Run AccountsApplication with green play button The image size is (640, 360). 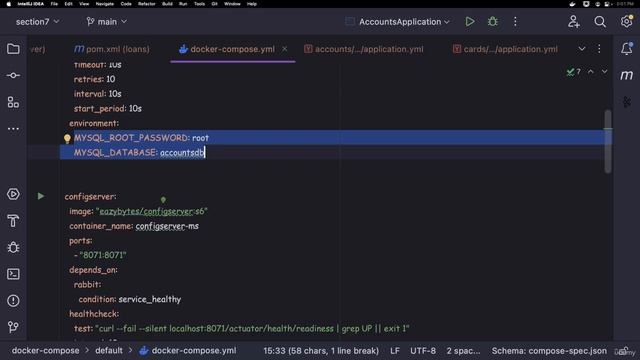470,22
